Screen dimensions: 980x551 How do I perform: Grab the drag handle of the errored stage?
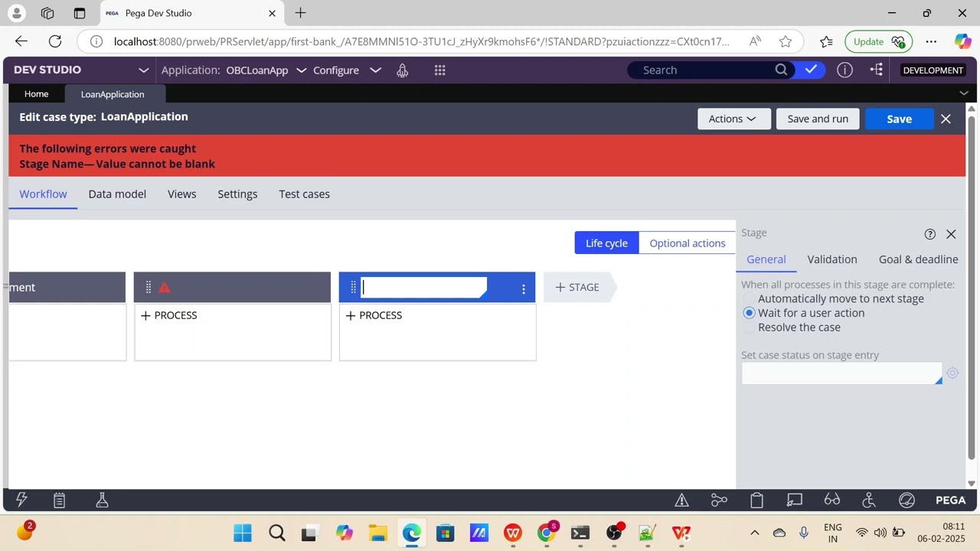(149, 288)
